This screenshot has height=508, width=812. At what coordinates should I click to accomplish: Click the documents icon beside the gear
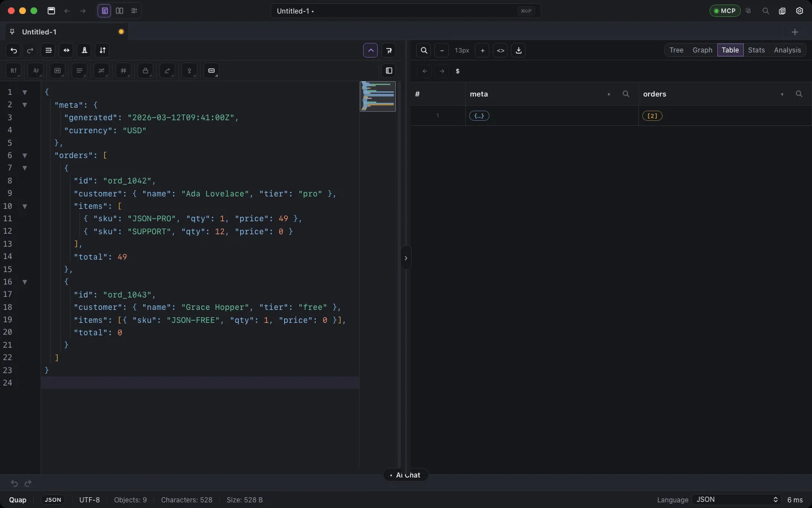tap(783, 11)
